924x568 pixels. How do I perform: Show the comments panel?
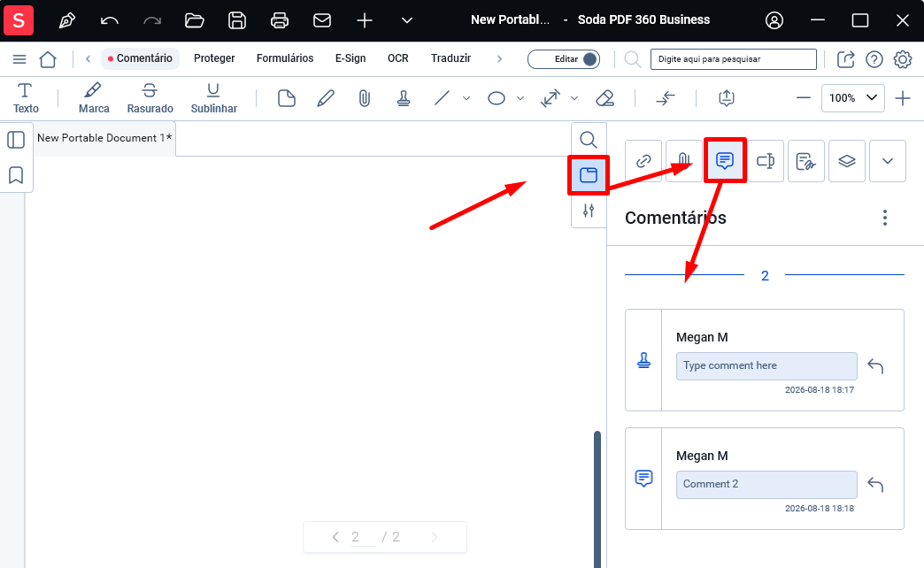pyautogui.click(x=725, y=160)
